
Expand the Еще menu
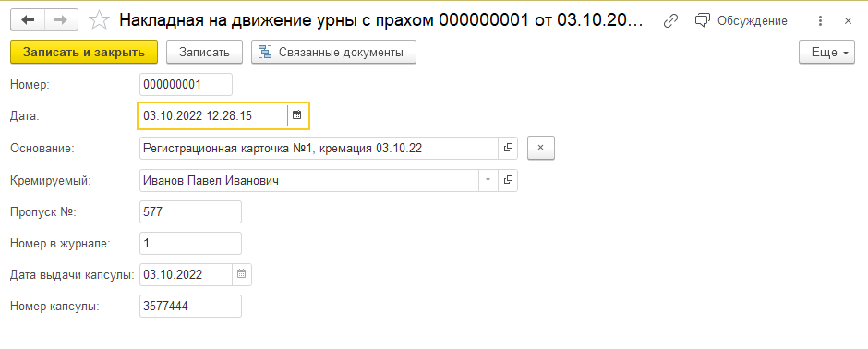[x=826, y=53]
